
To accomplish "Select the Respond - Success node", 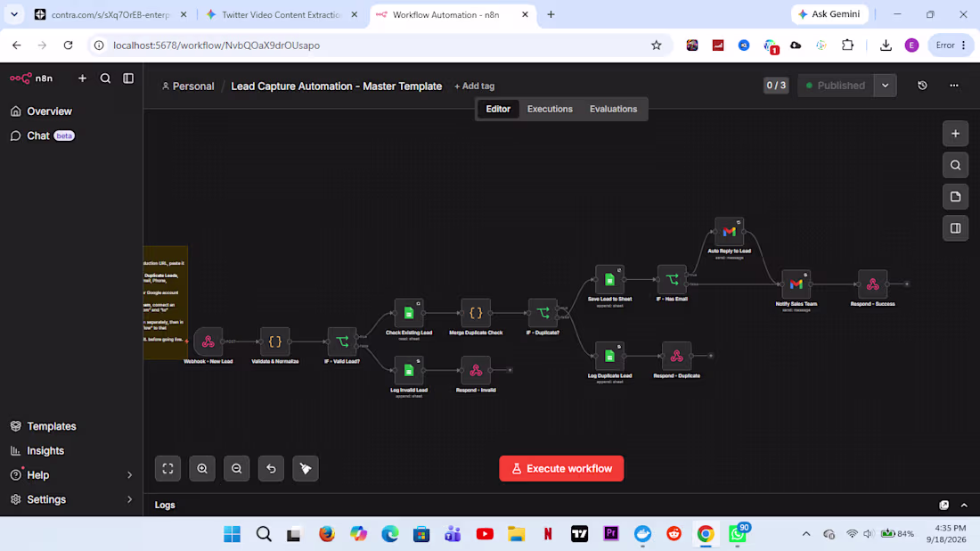I will (x=872, y=284).
